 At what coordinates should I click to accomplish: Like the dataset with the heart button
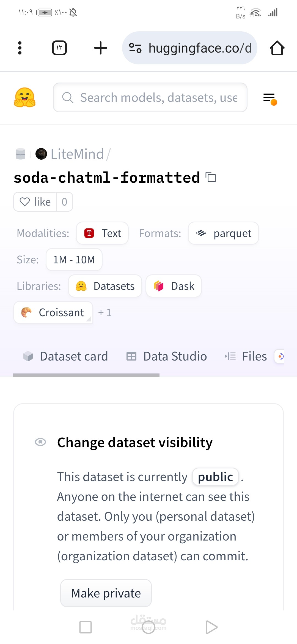click(35, 202)
